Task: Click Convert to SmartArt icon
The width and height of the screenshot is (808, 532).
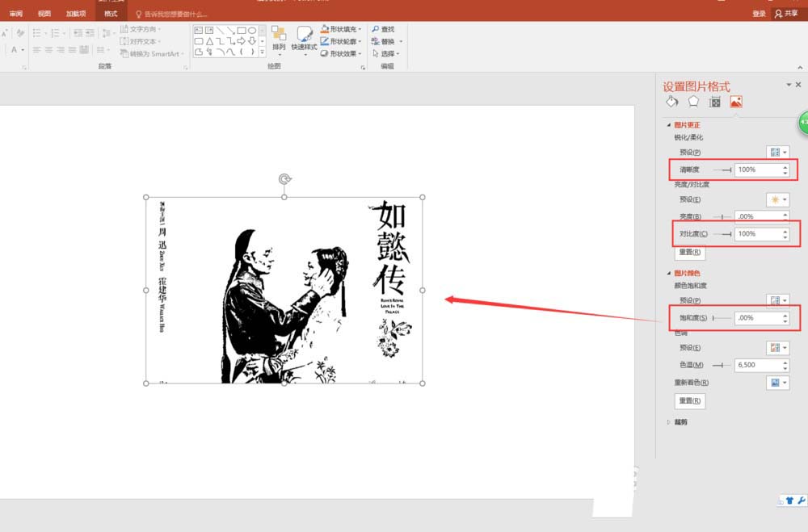Action: click(x=124, y=53)
